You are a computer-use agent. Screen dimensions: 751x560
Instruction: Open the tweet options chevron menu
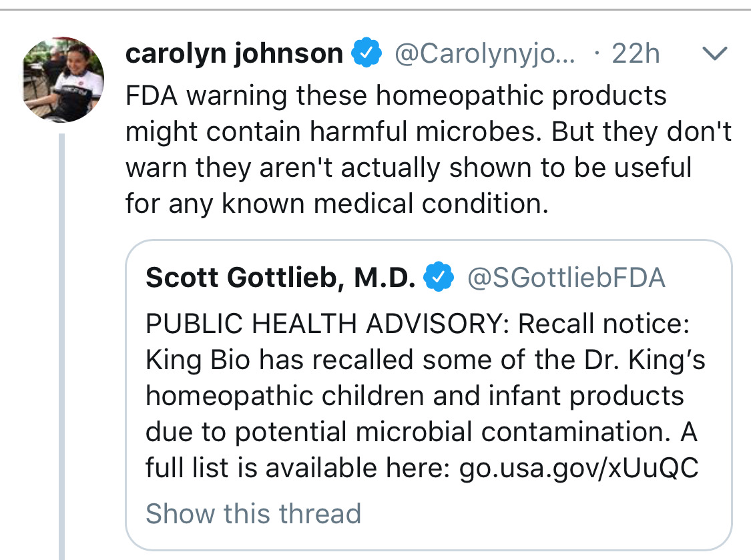(715, 54)
